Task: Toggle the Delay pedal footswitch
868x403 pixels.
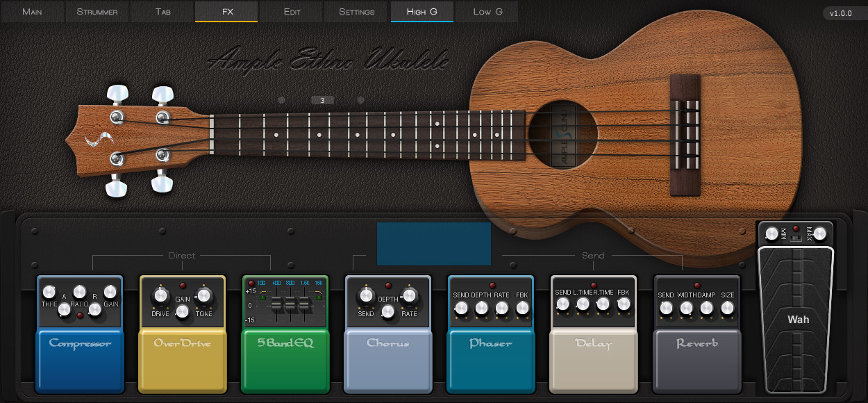Action: click(594, 361)
